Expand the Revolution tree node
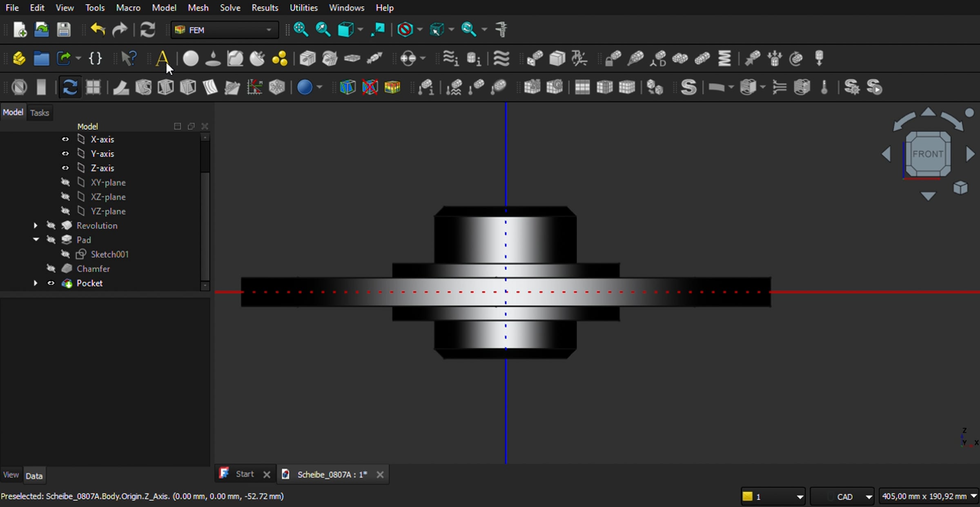Viewport: 980px width, 507px height. 35,225
